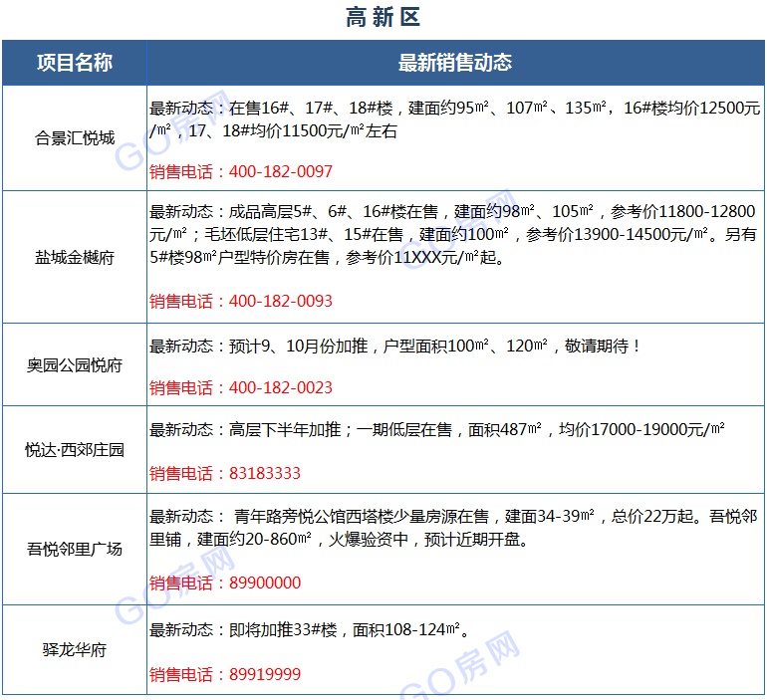Click project name 盐城金樾府
Viewport: 767px width, 700px height.
[75, 257]
